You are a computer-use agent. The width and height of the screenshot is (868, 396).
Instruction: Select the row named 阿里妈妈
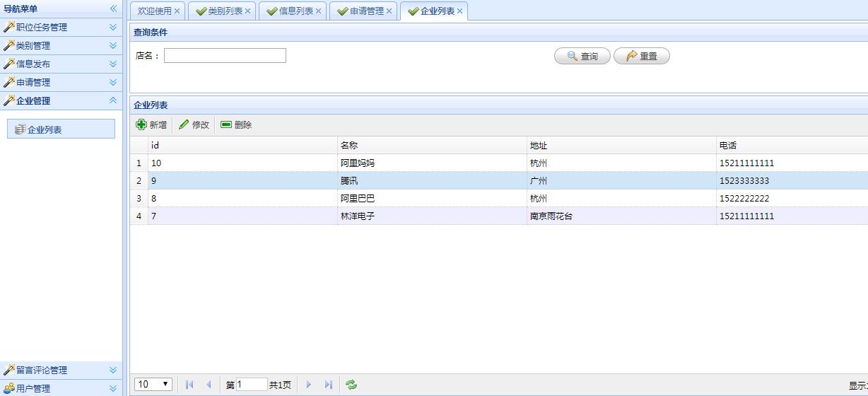[498, 163]
